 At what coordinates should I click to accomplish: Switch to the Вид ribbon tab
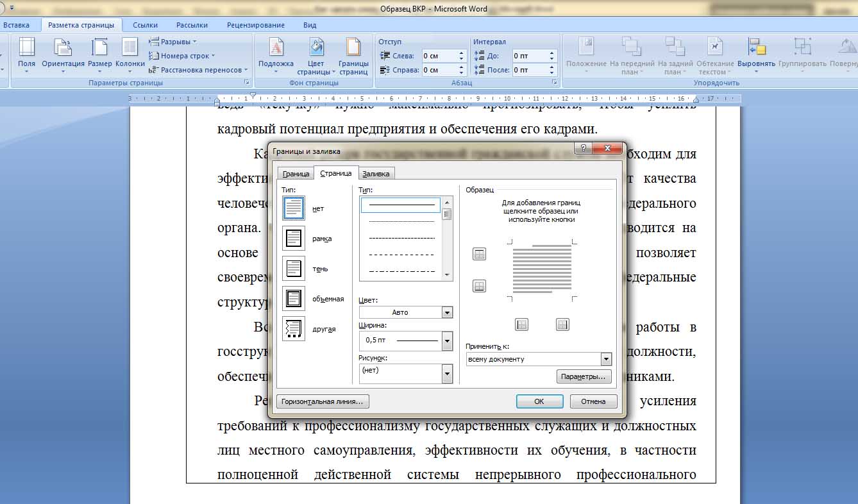click(310, 25)
